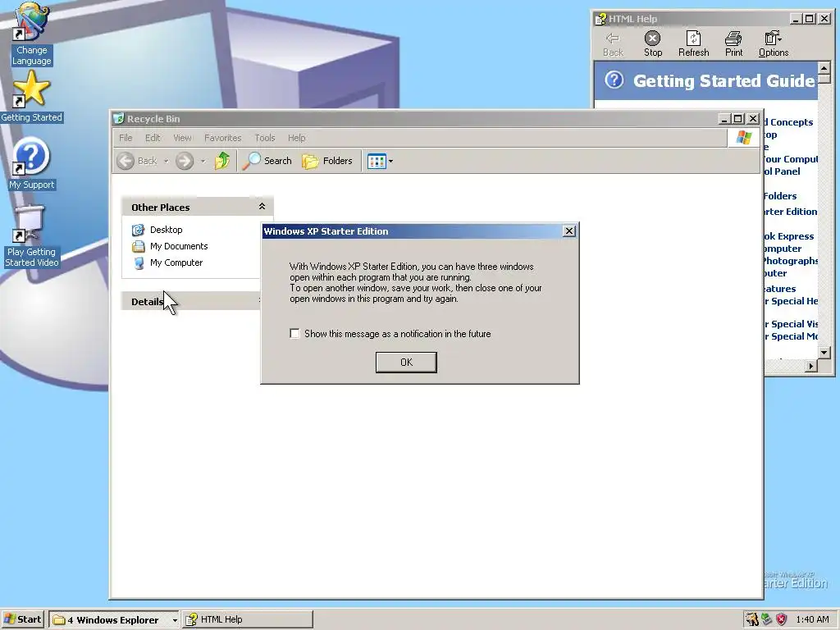Click the Recycle Bin title bar icon
840x630 pixels.
[x=119, y=118]
